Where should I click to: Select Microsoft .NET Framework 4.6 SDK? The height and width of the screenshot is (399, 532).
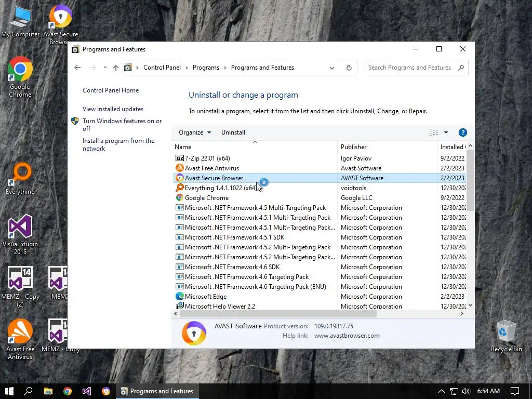click(320, 267)
